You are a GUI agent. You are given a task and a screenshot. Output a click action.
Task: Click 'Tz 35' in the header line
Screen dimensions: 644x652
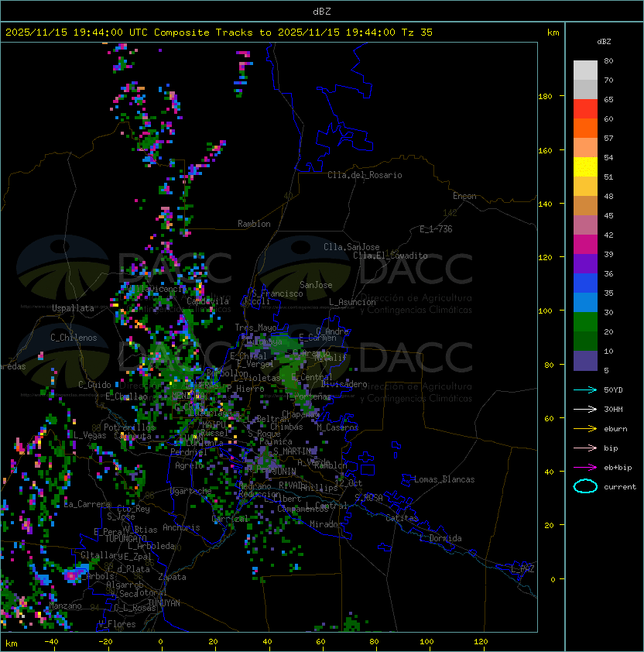[x=417, y=33]
